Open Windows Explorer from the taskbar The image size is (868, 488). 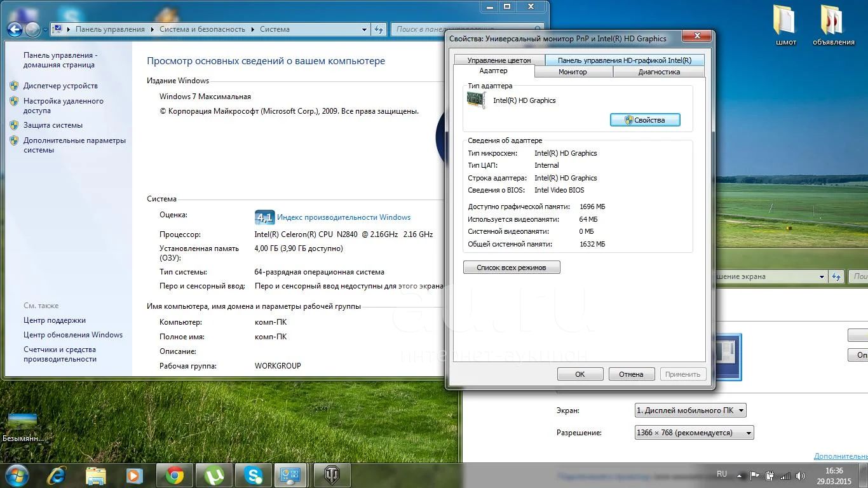96,475
